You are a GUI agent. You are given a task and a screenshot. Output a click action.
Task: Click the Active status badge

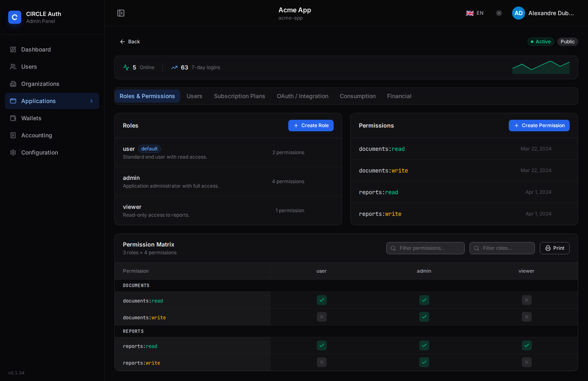541,42
